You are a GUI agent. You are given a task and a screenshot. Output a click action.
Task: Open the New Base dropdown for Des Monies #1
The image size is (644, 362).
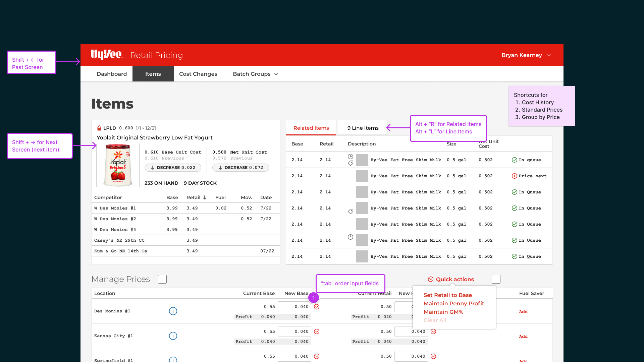coord(317,307)
